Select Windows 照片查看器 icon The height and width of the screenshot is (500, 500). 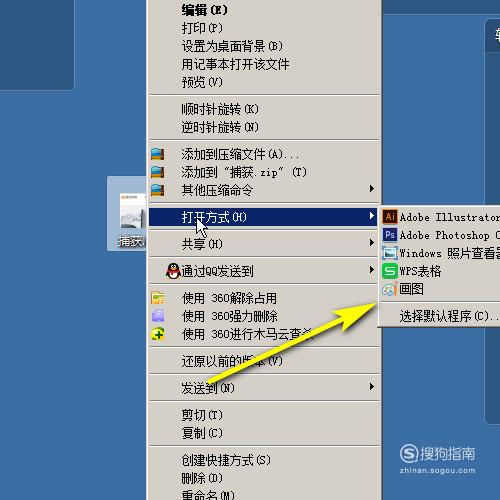pos(390,253)
